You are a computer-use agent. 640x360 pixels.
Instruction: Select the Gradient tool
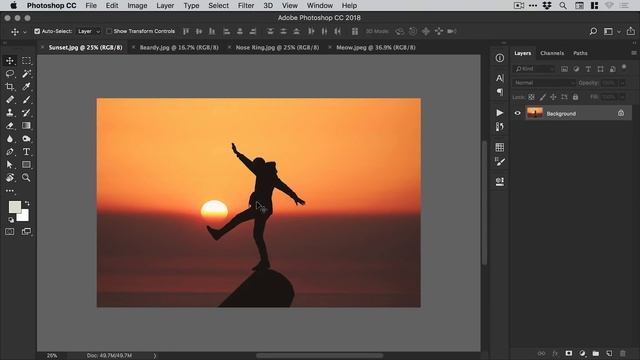point(26,126)
